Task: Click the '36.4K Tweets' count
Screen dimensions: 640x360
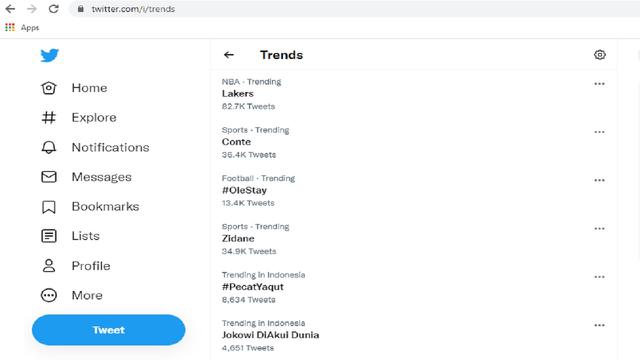Action: pyautogui.click(x=249, y=155)
